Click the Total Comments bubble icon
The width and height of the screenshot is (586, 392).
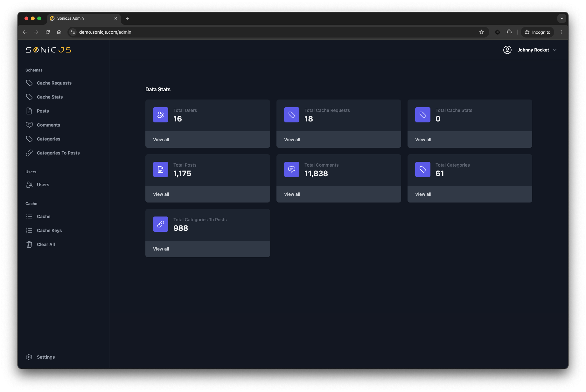(x=291, y=169)
